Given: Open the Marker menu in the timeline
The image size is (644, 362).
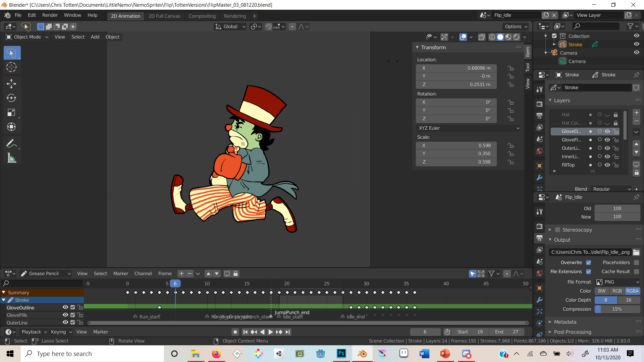Looking at the screenshot, I should (120, 273).
